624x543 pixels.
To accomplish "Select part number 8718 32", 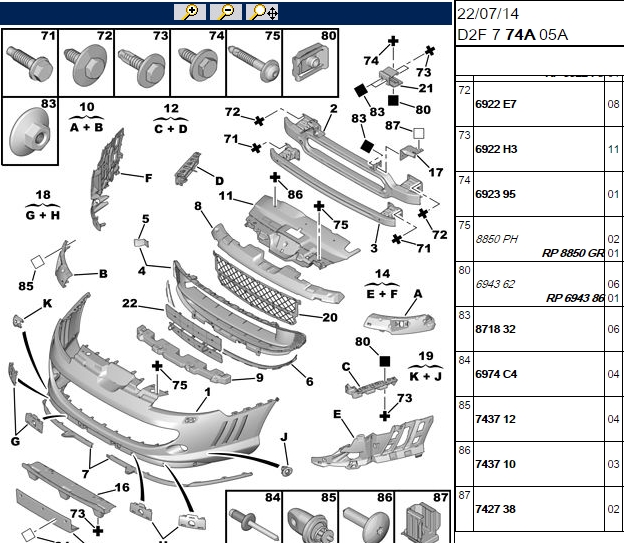I will pyautogui.click(x=495, y=329).
